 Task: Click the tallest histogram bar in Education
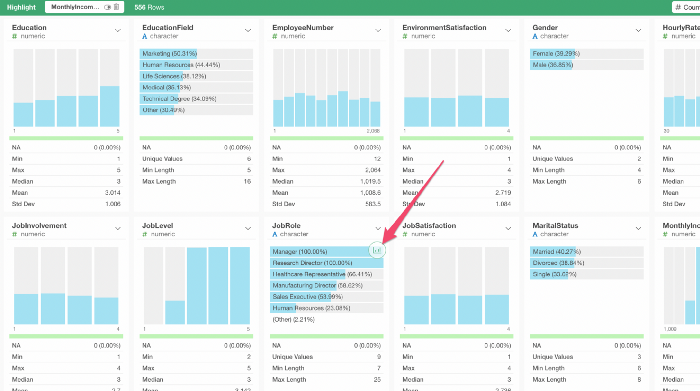(x=110, y=106)
